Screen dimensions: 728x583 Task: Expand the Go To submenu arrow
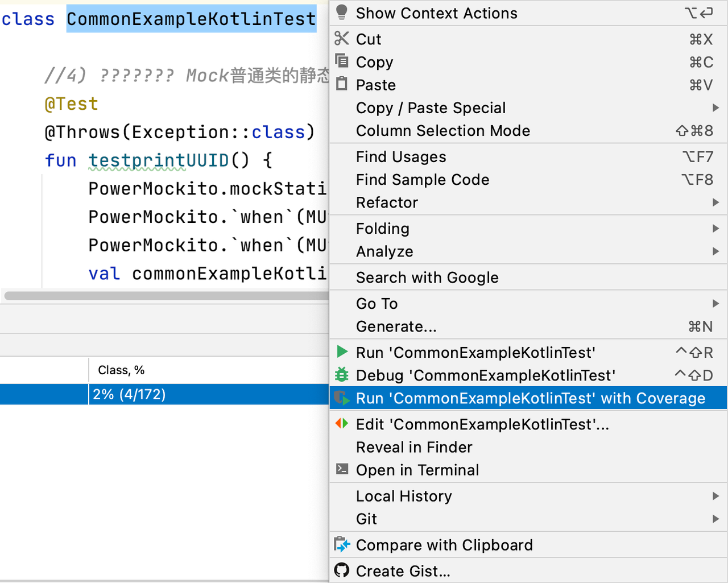[x=715, y=303]
